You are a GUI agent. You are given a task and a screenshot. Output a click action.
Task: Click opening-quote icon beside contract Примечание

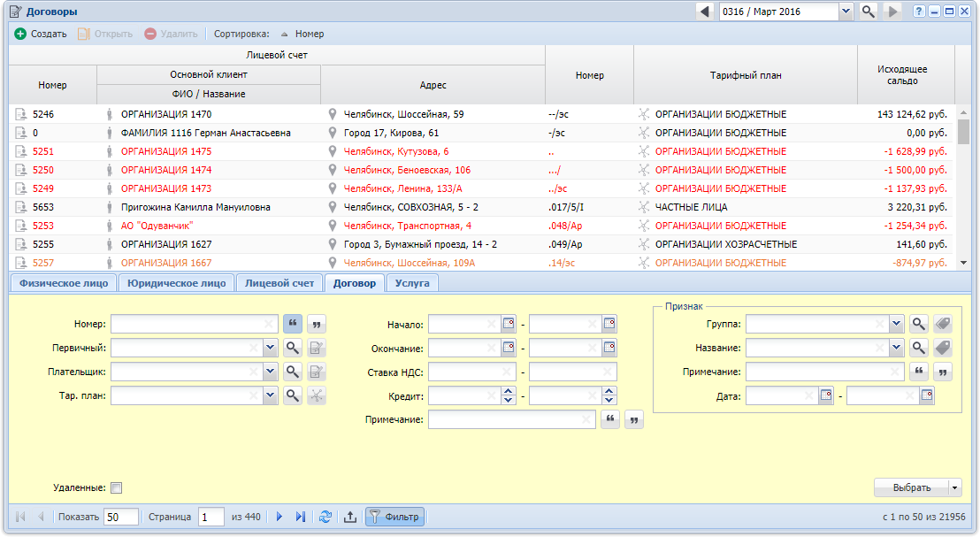point(610,419)
